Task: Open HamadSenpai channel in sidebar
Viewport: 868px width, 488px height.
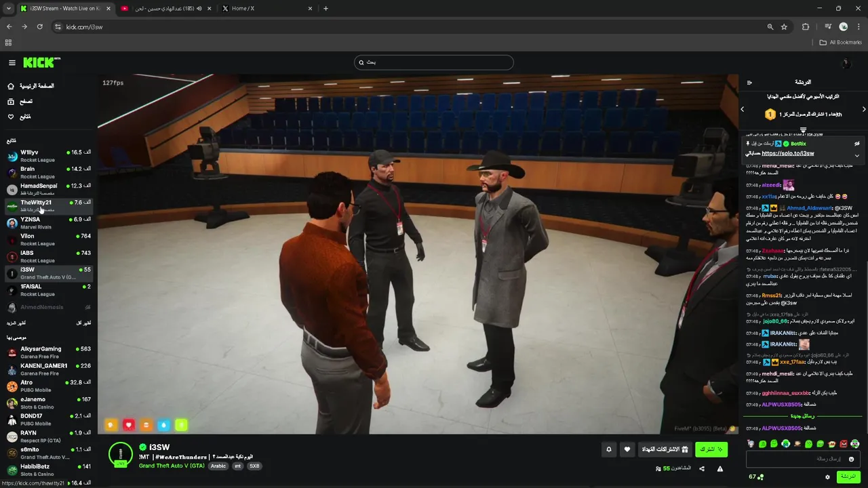Action: pyautogui.click(x=47, y=189)
